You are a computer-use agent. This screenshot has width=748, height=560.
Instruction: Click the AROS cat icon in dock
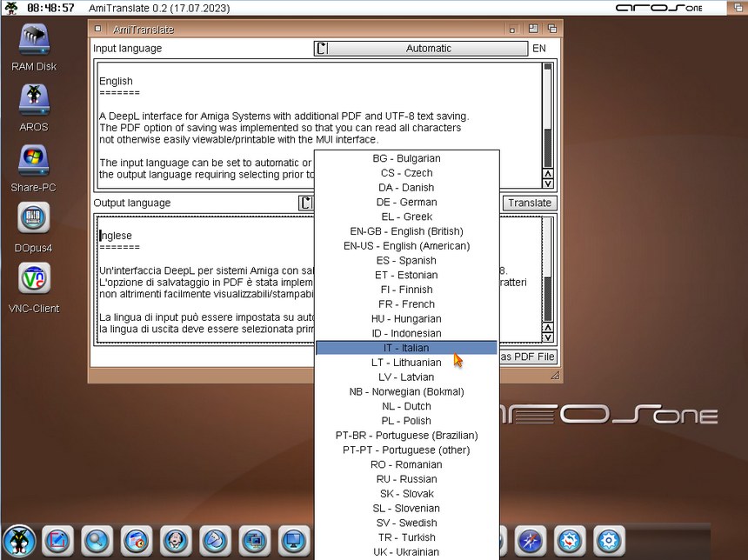point(18,541)
